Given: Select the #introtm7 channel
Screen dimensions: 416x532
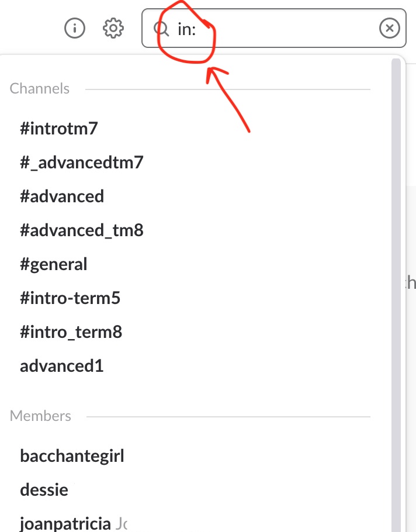Looking at the screenshot, I should point(58,129).
